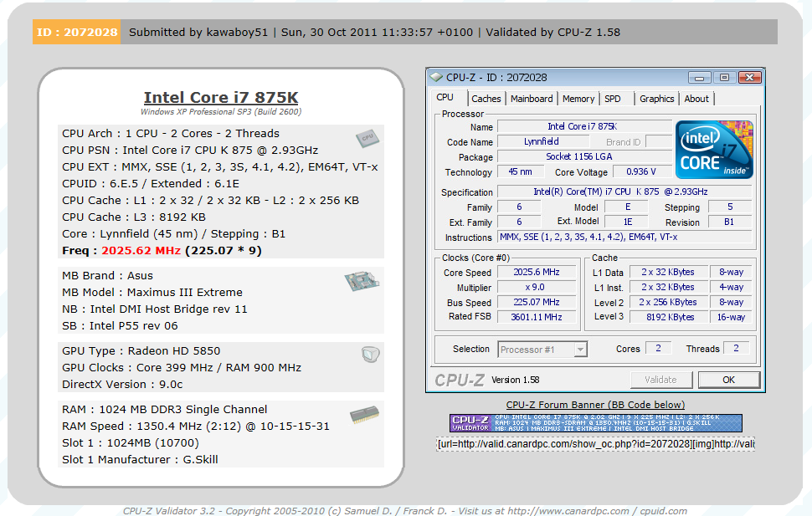Viewport: 812px width, 516px height.
Task: Click the CPU-Z Validator copyright footer text
Action: (405, 511)
